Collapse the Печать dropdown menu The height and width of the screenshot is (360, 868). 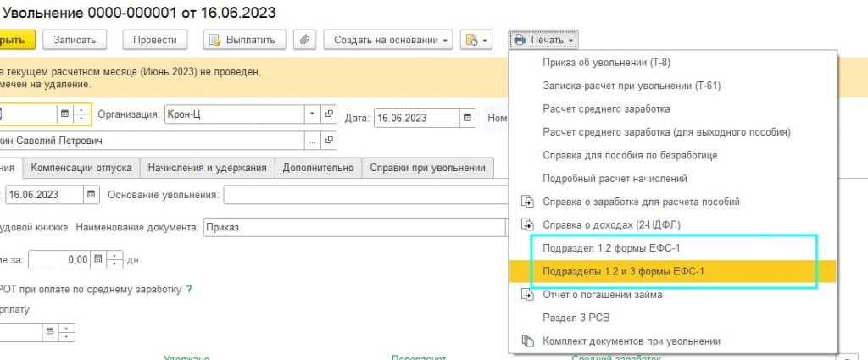(544, 40)
